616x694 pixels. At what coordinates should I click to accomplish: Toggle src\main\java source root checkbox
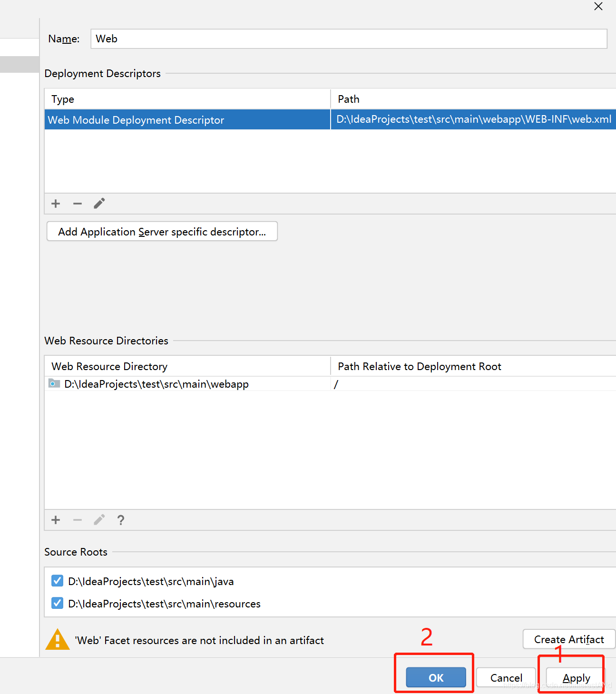pyautogui.click(x=57, y=581)
